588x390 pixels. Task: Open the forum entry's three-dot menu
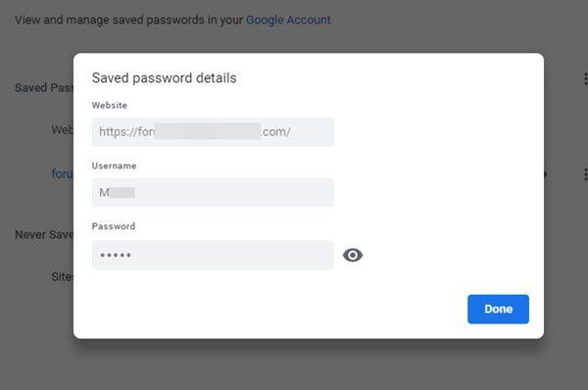coord(585,174)
